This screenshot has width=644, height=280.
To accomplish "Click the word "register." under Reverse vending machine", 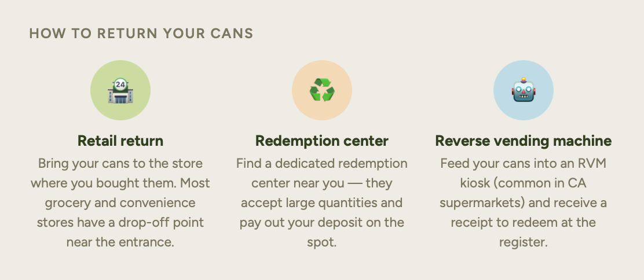I will (x=524, y=242).
